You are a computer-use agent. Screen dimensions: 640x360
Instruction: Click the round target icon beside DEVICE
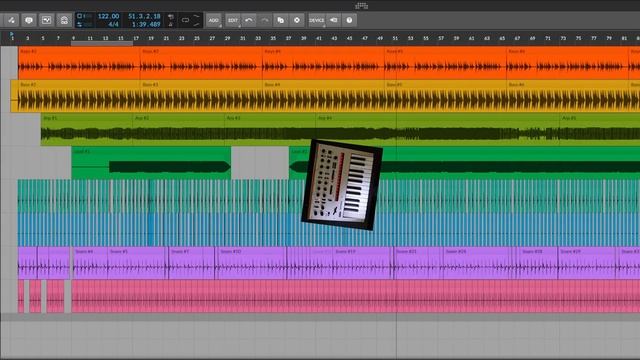(x=297, y=20)
